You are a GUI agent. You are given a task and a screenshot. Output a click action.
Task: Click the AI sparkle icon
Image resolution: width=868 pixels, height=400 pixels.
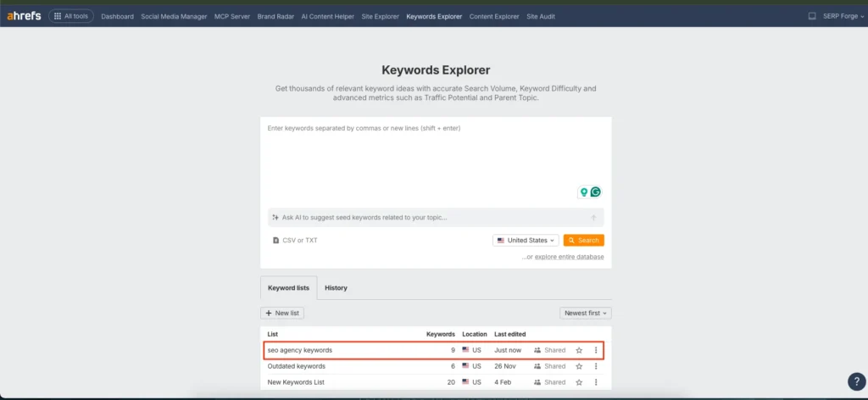[275, 218]
